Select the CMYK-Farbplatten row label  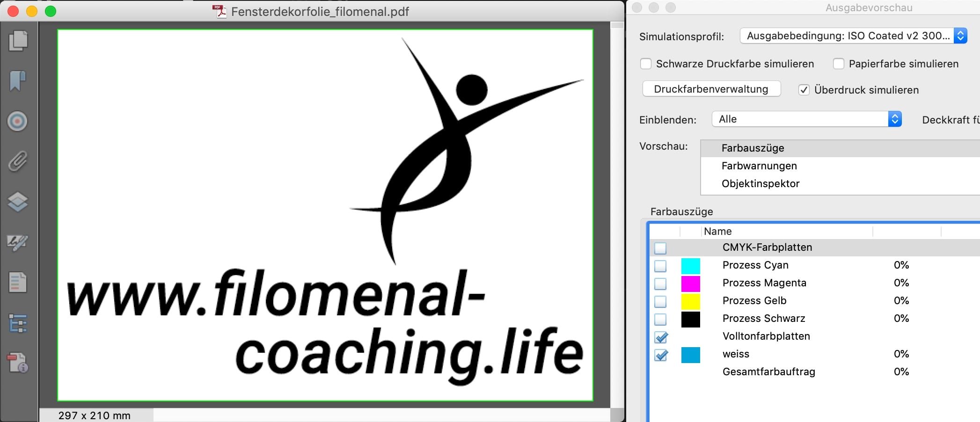[x=767, y=247]
